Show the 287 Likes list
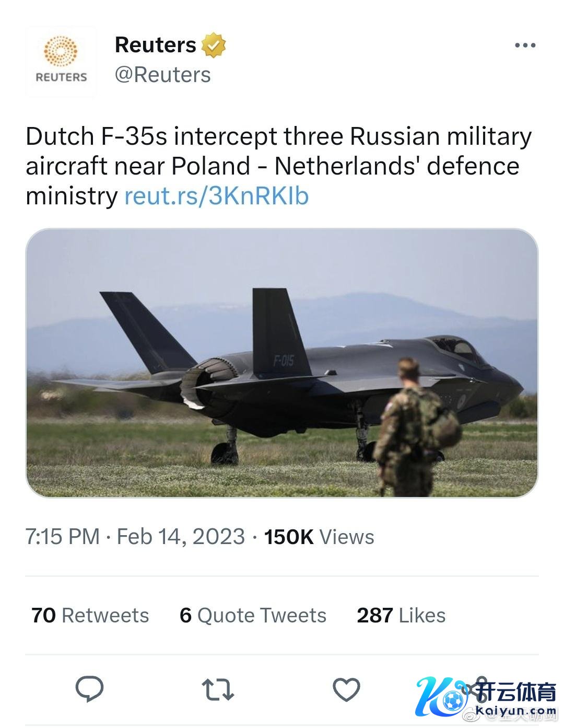Image resolution: width=564 pixels, height=728 pixels. click(x=401, y=615)
